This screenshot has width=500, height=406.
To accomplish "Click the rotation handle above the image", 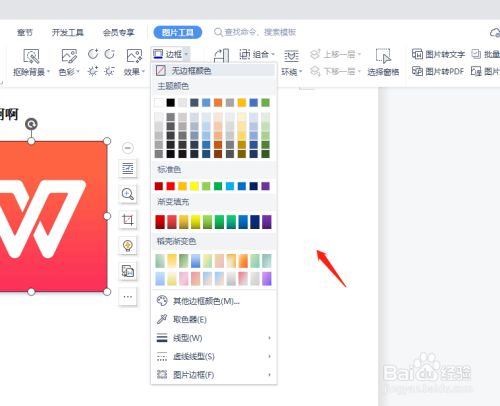I will click(x=31, y=124).
